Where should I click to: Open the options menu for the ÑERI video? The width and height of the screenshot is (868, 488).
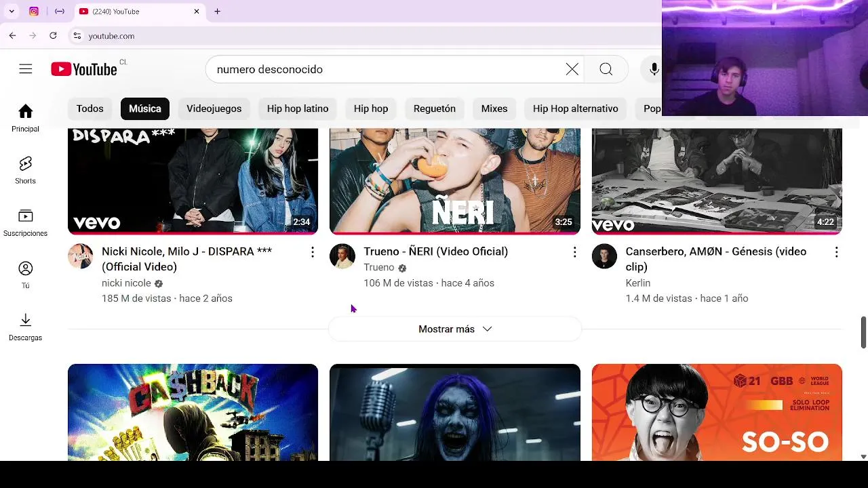coord(574,252)
